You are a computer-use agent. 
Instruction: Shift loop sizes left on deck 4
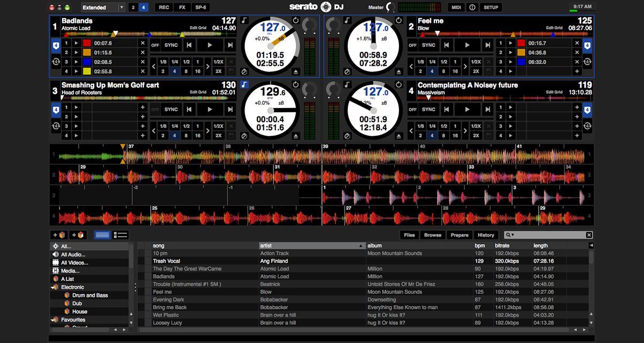[x=412, y=131]
